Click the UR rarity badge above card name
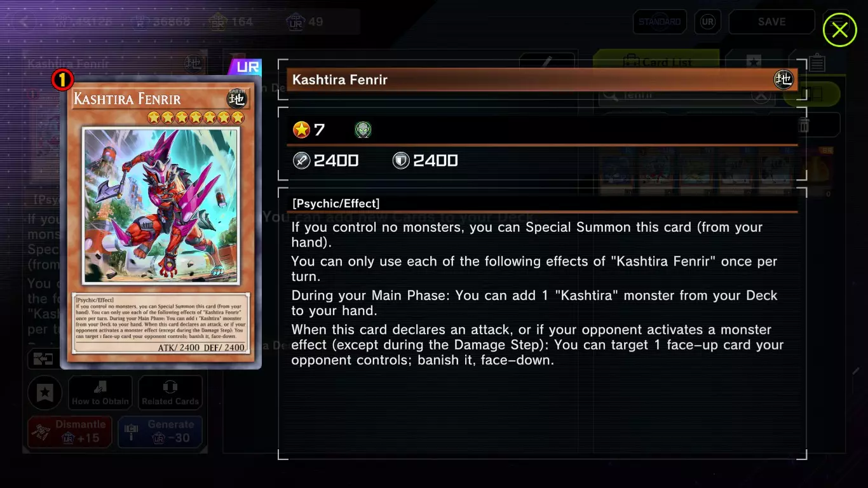Screen dimensions: 868x488 (246, 67)
